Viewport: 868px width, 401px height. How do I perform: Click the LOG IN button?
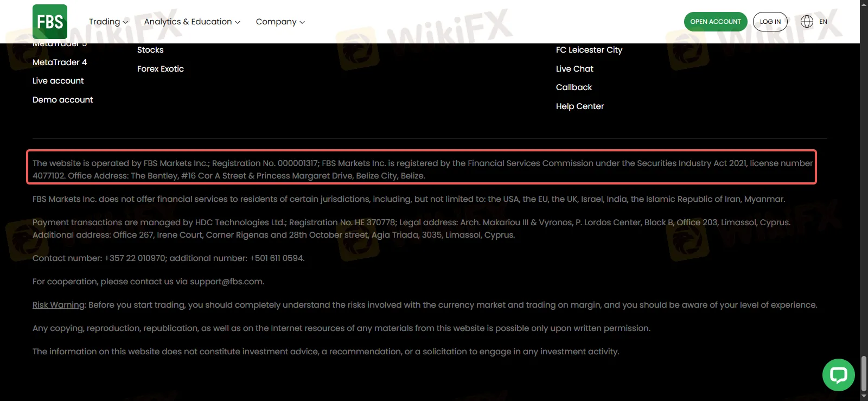coord(770,22)
